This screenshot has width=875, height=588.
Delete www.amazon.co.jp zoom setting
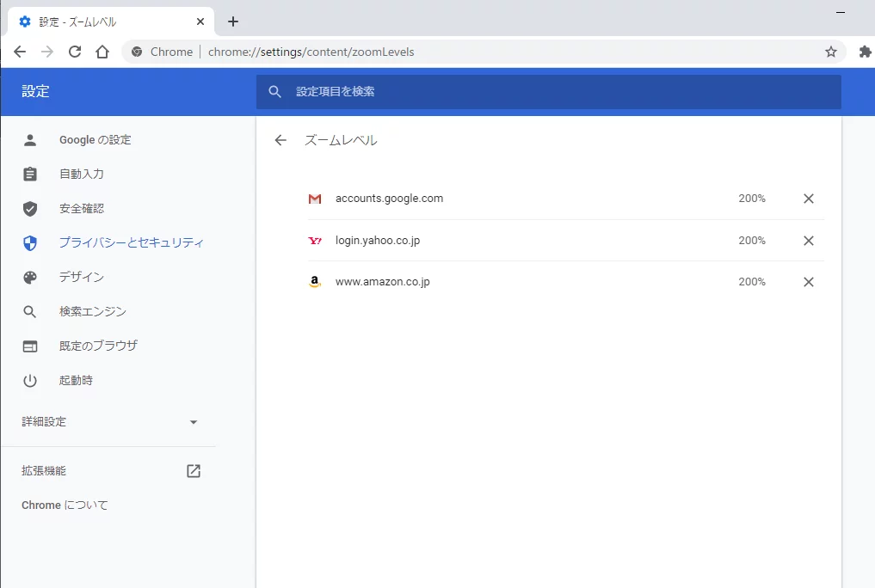click(x=808, y=282)
